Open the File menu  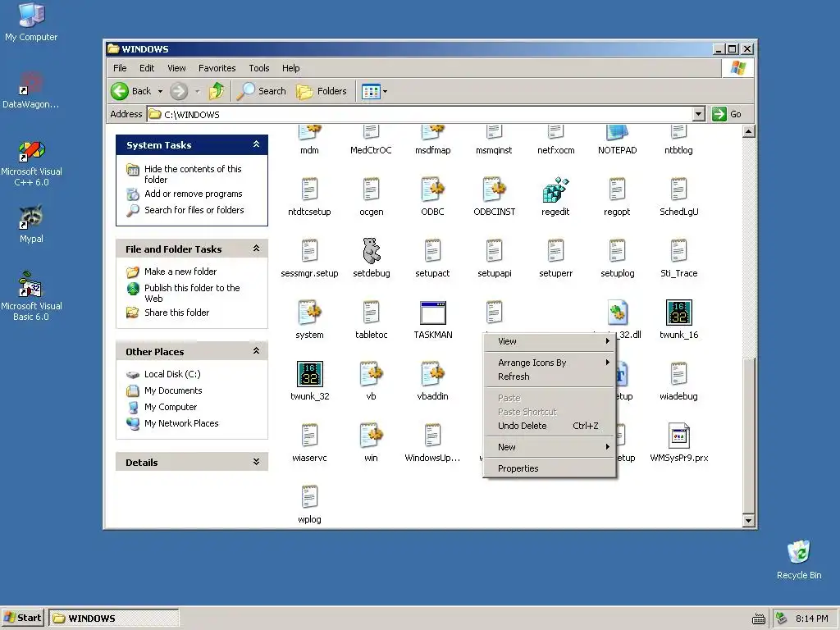coord(120,68)
